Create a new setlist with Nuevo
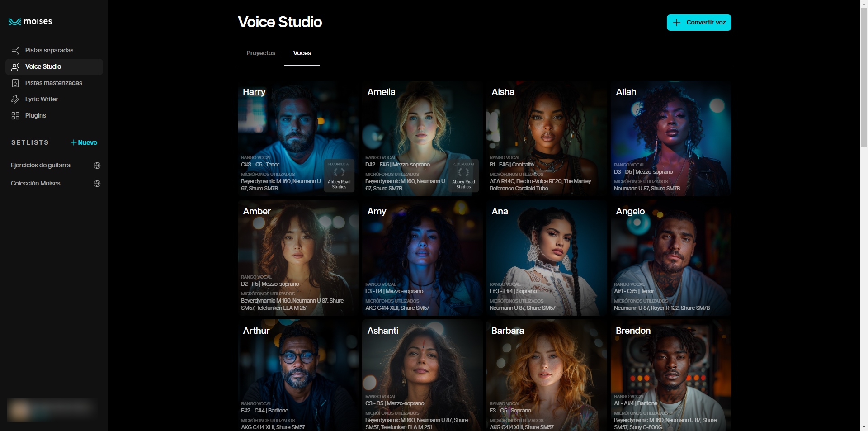 point(84,142)
